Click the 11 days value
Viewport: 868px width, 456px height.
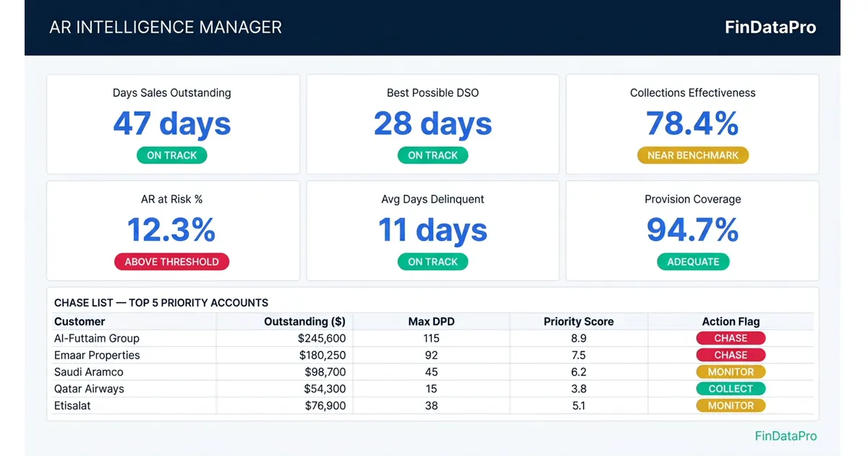coord(433,230)
